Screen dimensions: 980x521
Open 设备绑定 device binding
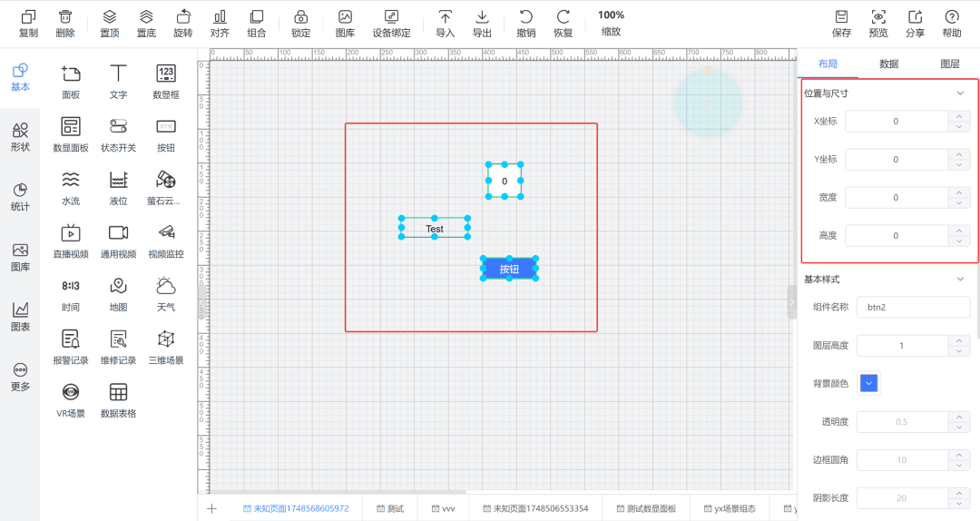pyautogui.click(x=391, y=24)
